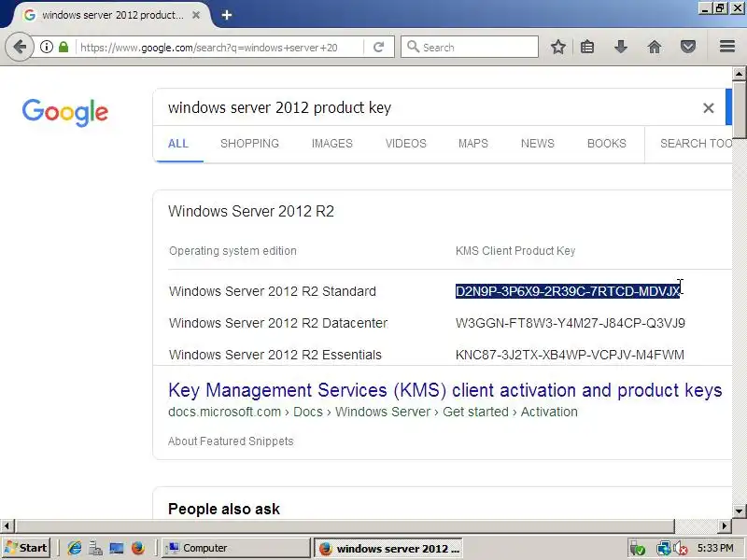The width and height of the screenshot is (747, 560).
Task: Click the green-check security tray icon
Action: click(x=638, y=549)
